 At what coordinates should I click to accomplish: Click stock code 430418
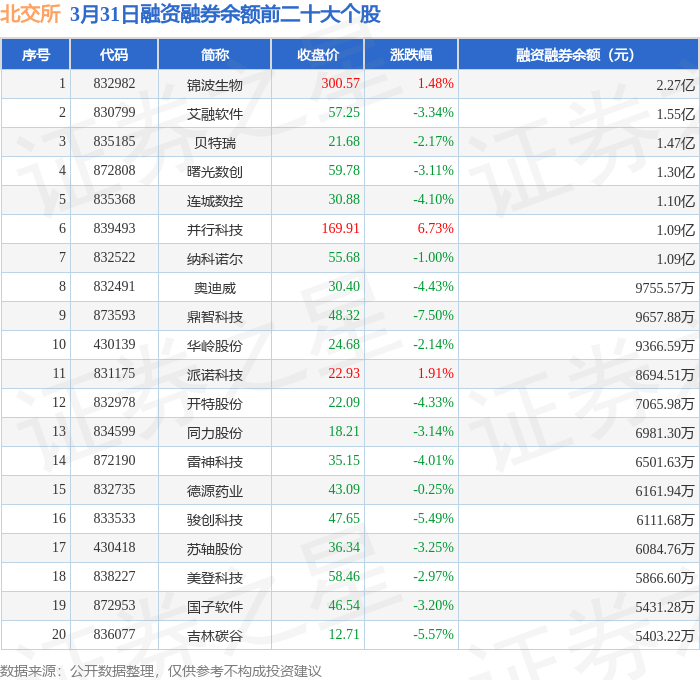click(114, 548)
